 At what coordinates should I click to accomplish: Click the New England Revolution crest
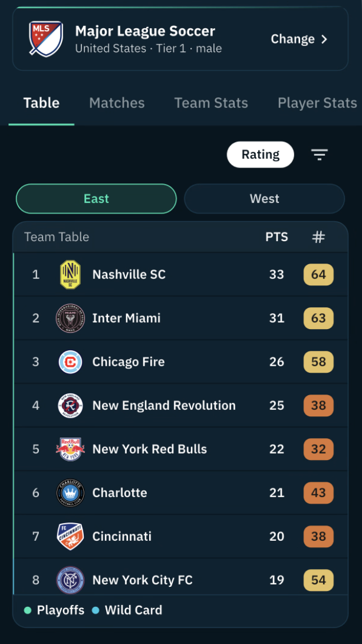[70, 405]
